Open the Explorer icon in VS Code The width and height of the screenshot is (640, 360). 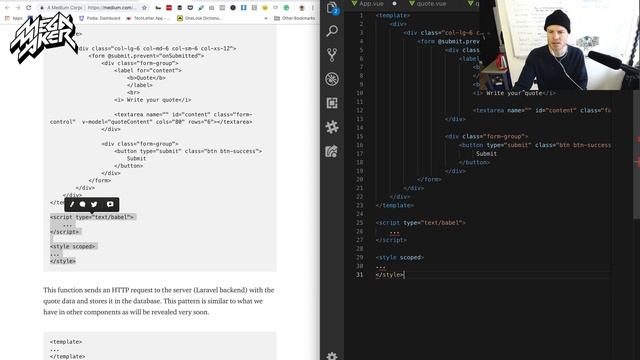[332, 8]
